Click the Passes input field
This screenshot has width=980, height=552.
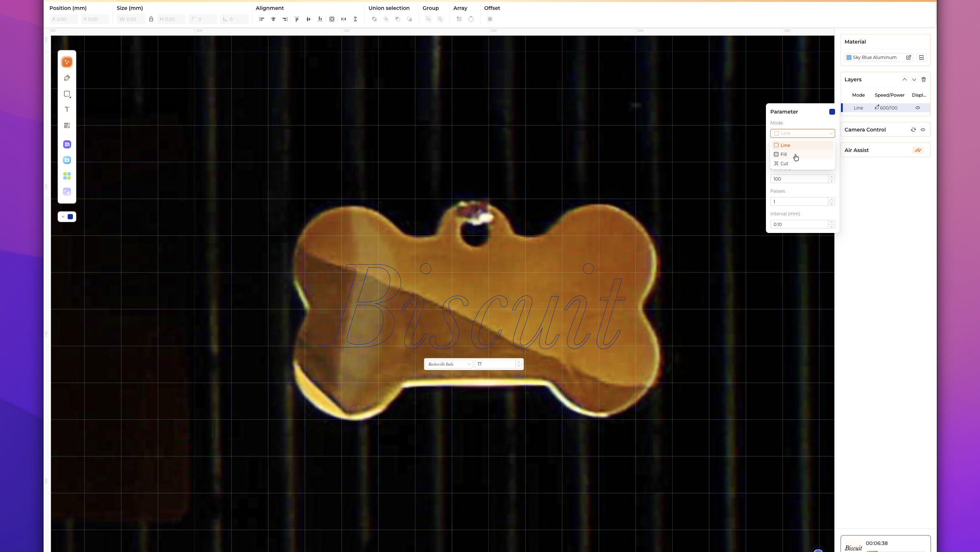click(798, 202)
